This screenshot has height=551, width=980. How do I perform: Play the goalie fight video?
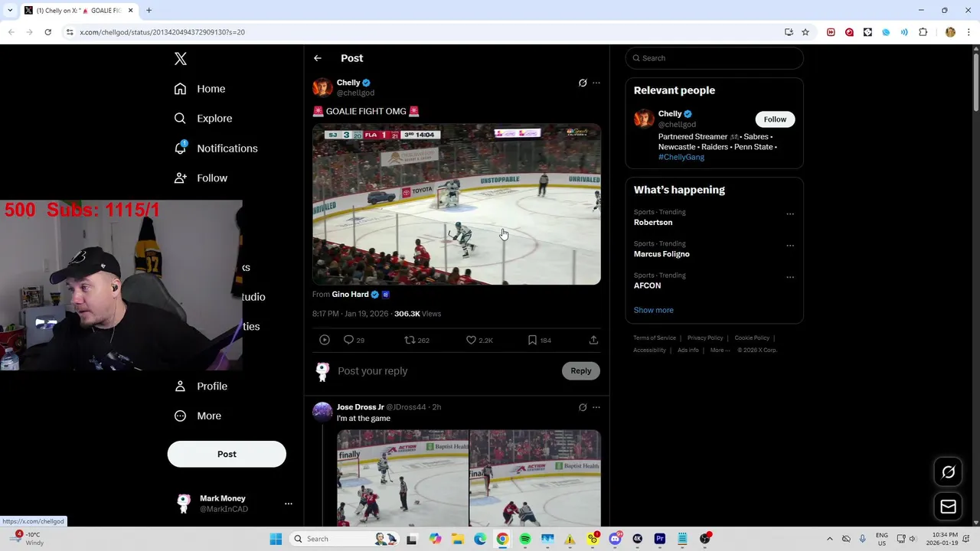click(456, 204)
